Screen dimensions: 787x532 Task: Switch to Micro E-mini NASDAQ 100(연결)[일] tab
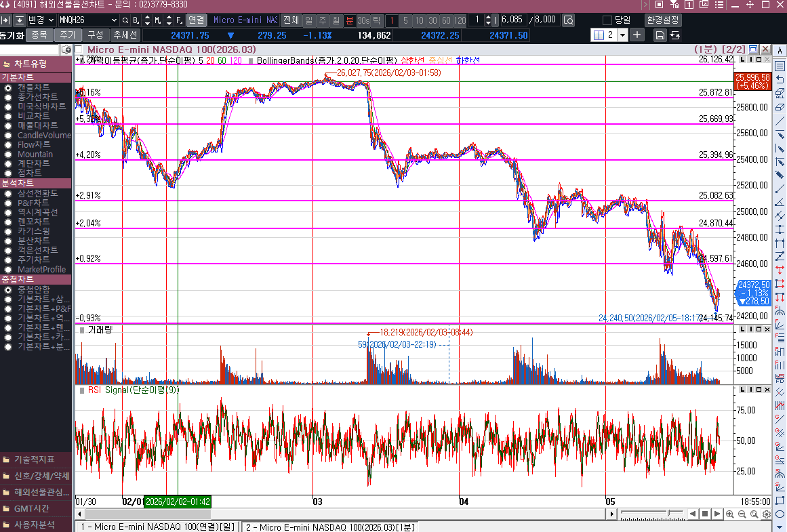click(x=157, y=527)
